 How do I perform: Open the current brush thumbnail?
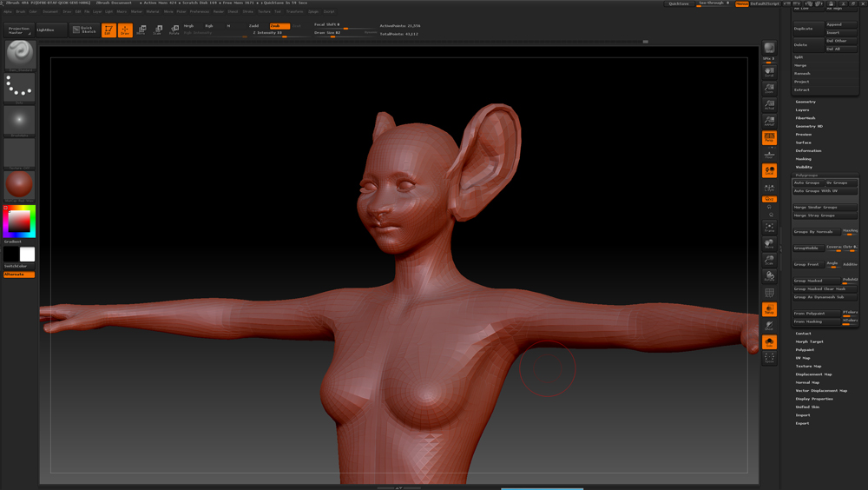(x=19, y=55)
